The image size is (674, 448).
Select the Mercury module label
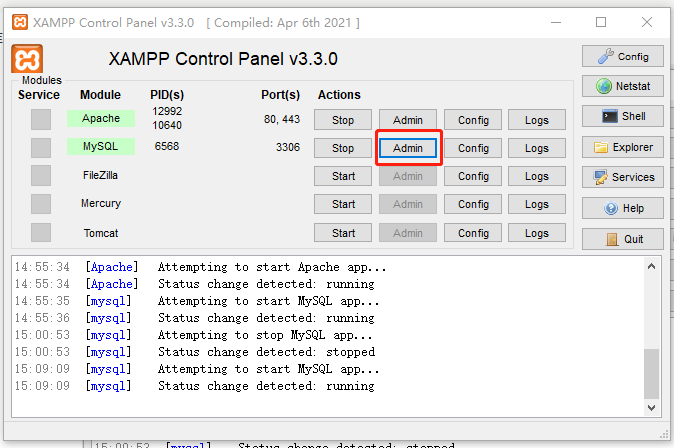[101, 203]
